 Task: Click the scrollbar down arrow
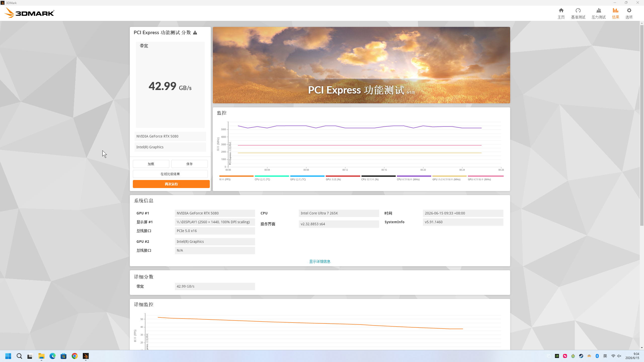[x=642, y=348]
